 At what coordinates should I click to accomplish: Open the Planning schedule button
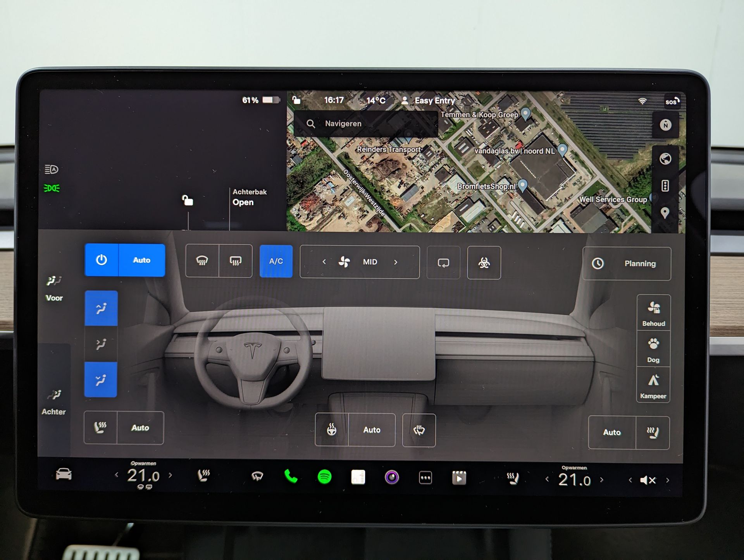tap(627, 263)
